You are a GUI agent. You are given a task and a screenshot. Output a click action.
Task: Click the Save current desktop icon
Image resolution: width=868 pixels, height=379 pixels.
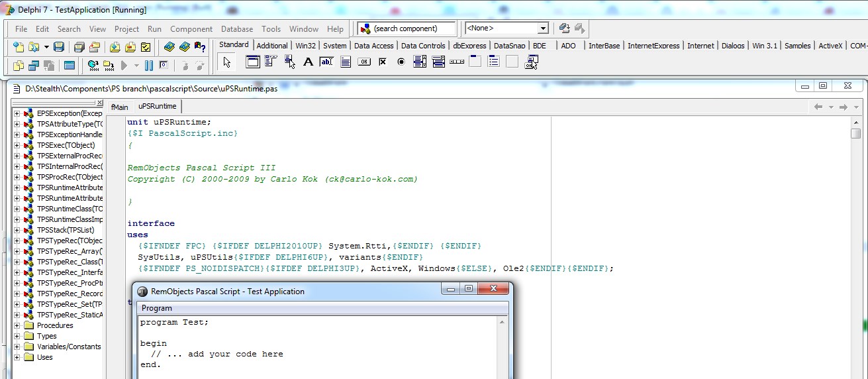pos(564,28)
